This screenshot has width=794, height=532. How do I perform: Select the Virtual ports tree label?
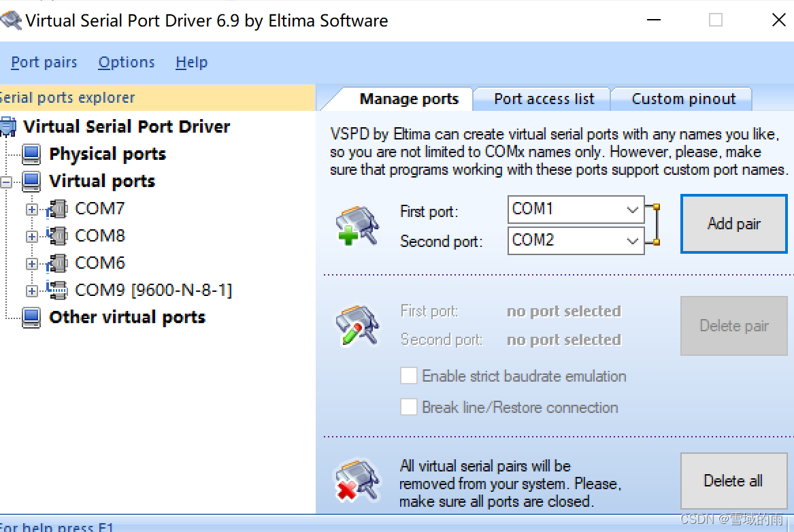102,181
